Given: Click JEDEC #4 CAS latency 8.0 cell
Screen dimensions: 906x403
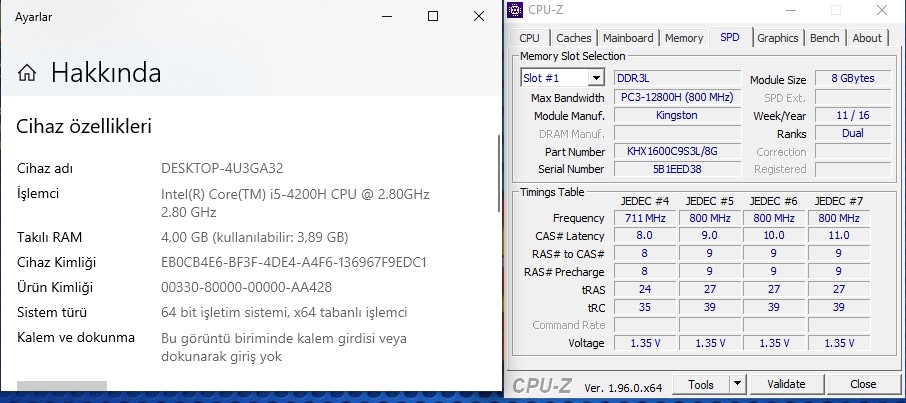Looking at the screenshot, I should pos(645,235).
